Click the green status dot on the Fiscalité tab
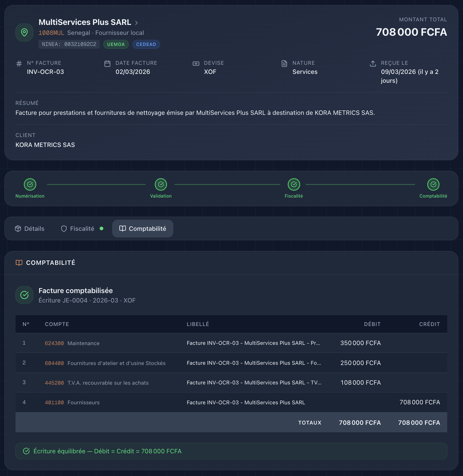 (102, 228)
